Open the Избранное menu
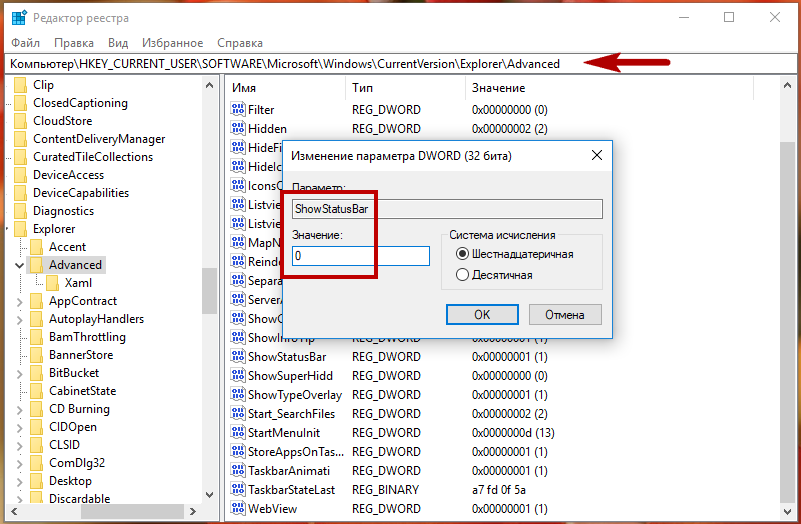Screen dimensions: 801x524 [x=169, y=43]
